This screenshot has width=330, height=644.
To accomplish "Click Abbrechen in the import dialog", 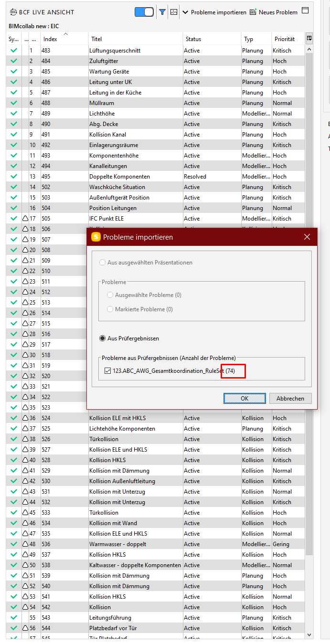I will point(290,398).
